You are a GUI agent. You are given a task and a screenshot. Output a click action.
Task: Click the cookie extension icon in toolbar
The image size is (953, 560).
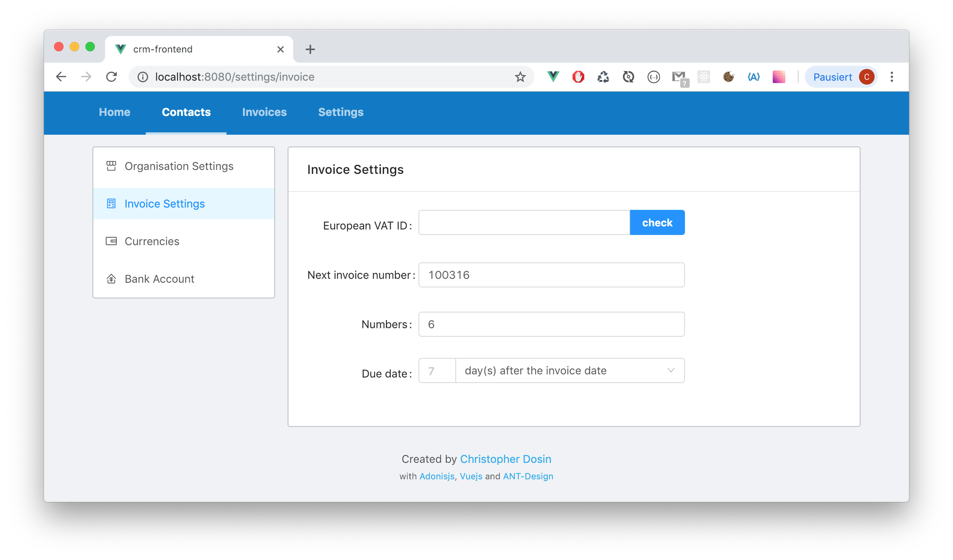728,77
